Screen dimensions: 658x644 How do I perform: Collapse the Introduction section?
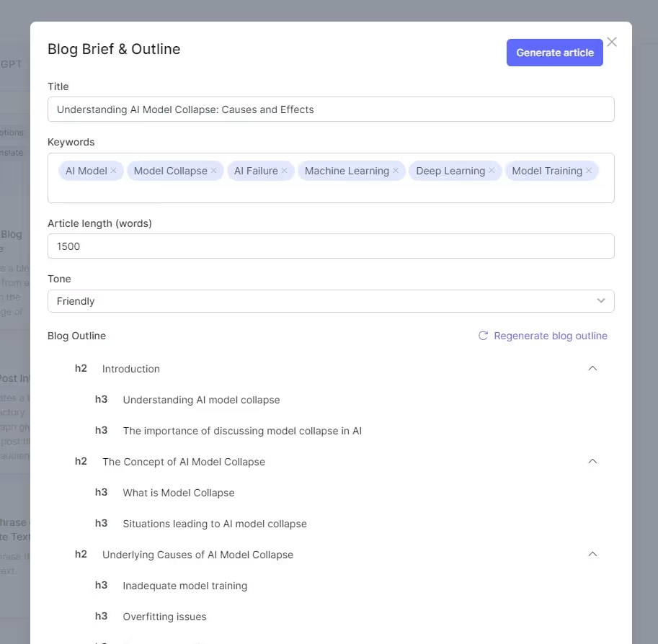click(x=592, y=368)
